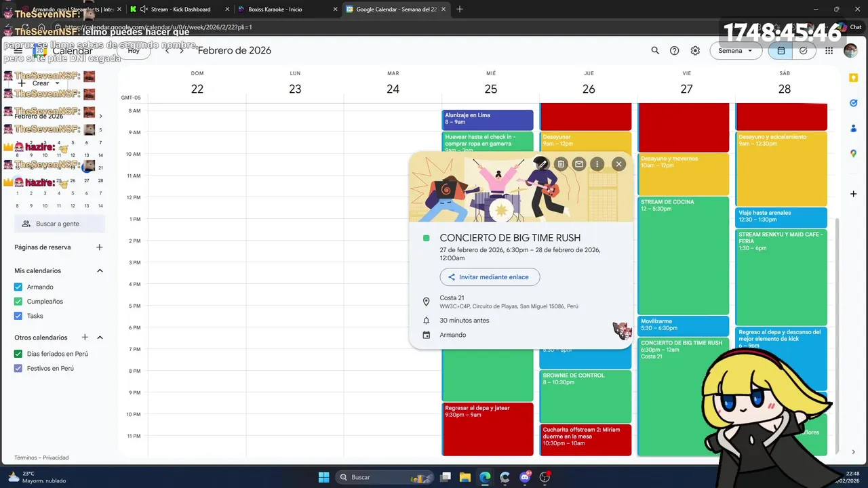
Task: Add a booking page with plus icon
Action: point(100,247)
